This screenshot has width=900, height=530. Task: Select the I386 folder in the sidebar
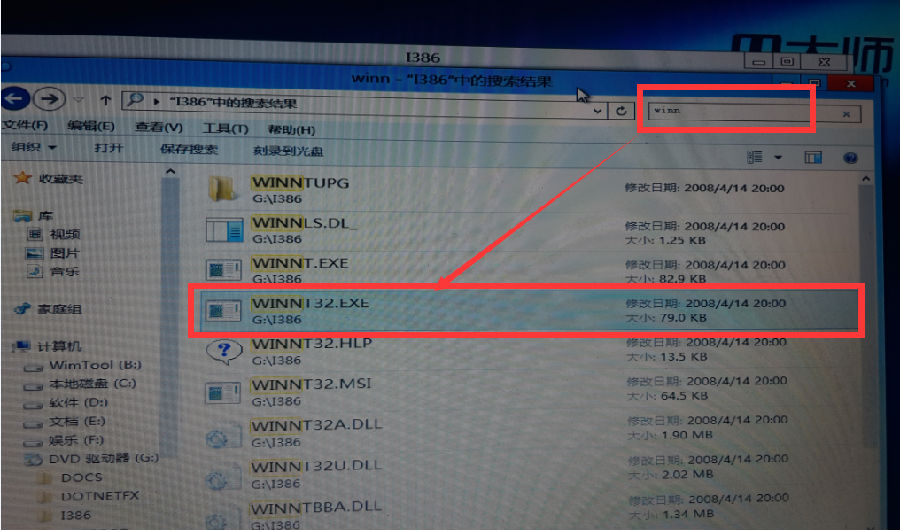[x=74, y=515]
